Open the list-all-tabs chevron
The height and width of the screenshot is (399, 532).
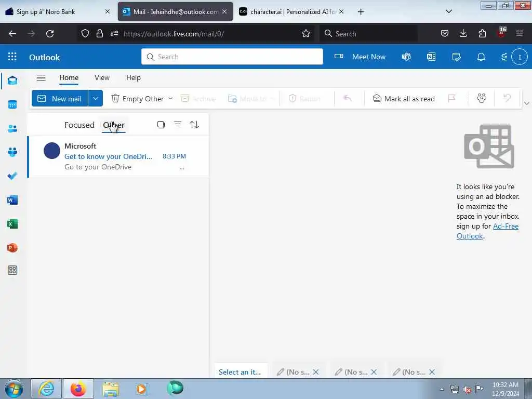448,11
